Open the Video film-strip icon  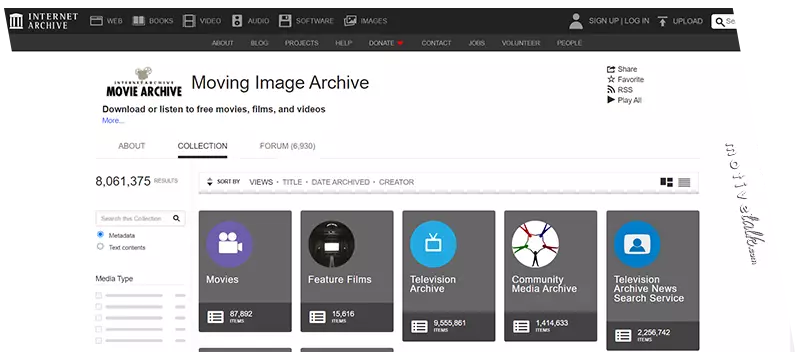click(189, 21)
